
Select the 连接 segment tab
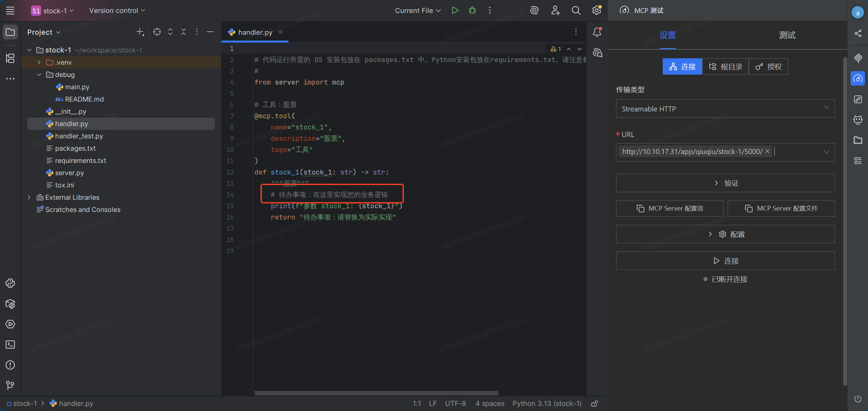tap(682, 66)
